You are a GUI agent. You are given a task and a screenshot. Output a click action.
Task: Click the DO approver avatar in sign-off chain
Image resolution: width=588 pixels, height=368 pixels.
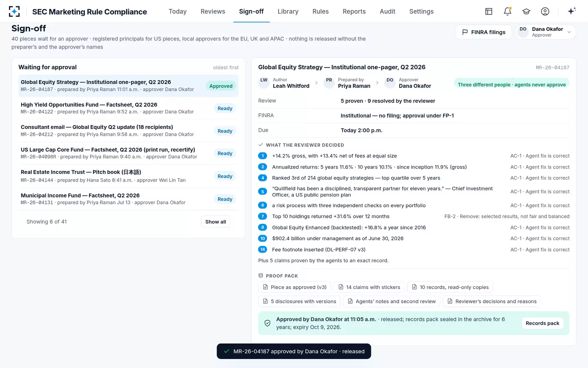point(390,83)
